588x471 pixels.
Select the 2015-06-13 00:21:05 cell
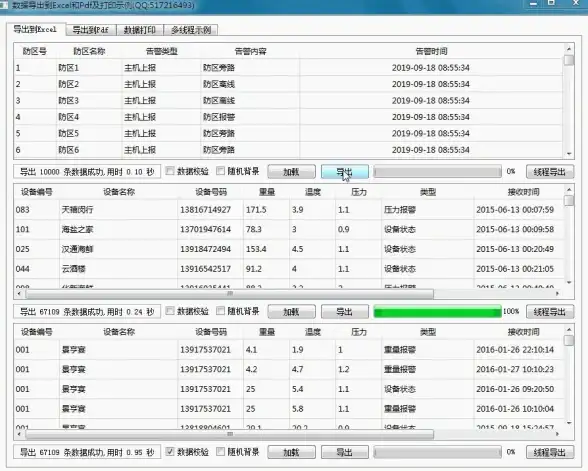click(519, 269)
